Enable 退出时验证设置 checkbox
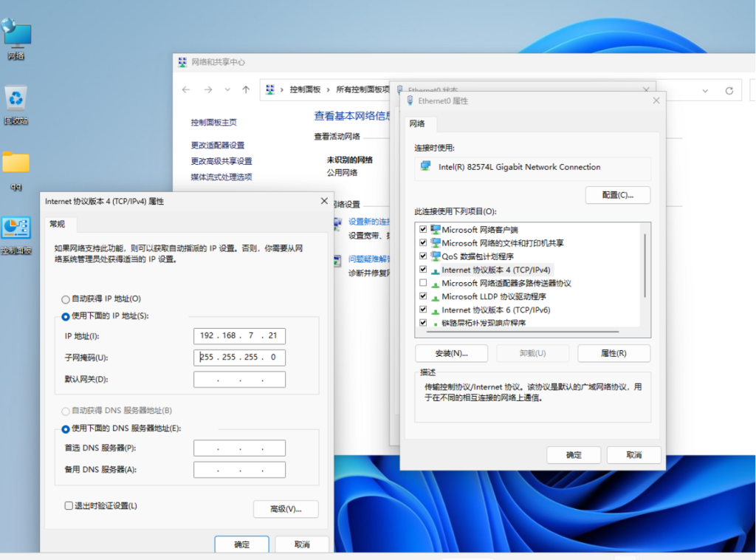Screen dimensions: 756x560 pos(69,506)
